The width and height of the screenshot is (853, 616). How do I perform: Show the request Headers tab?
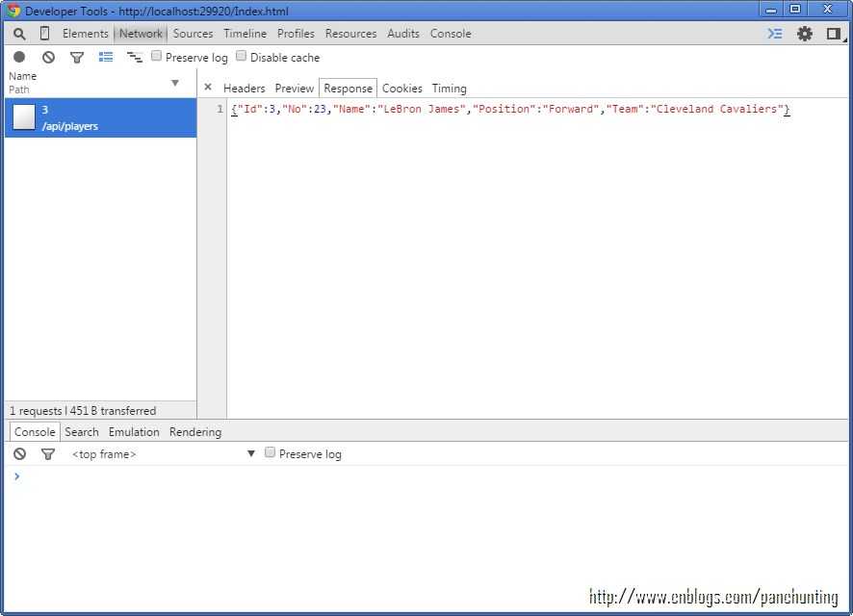point(245,89)
